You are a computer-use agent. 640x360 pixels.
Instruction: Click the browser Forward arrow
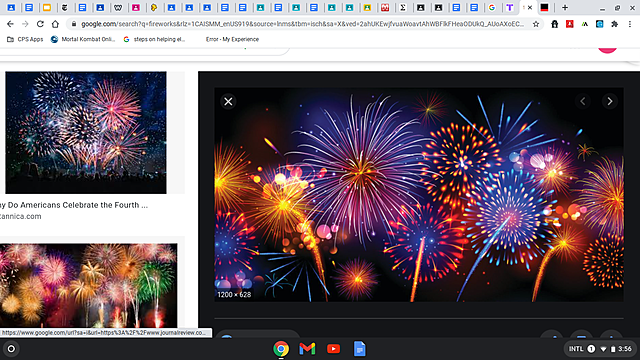tap(25, 24)
